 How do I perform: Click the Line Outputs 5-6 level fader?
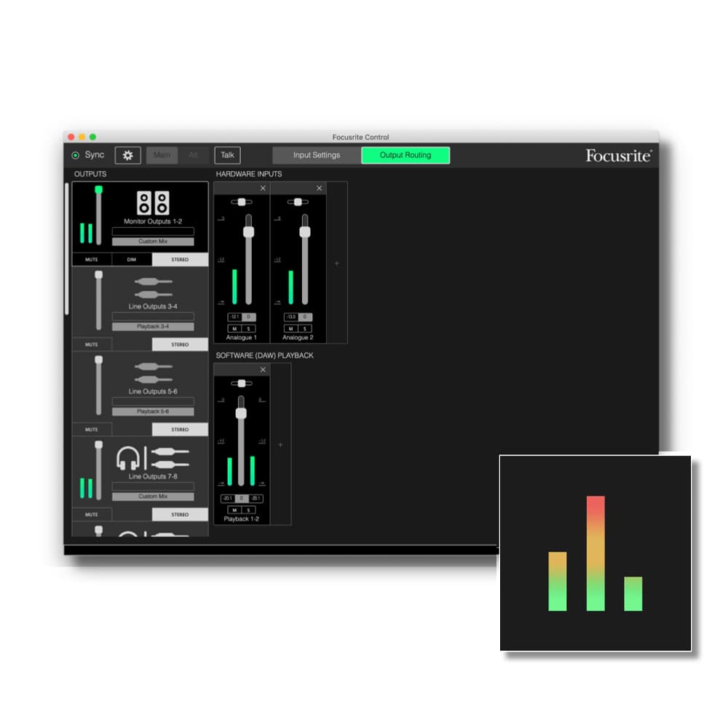98,385
